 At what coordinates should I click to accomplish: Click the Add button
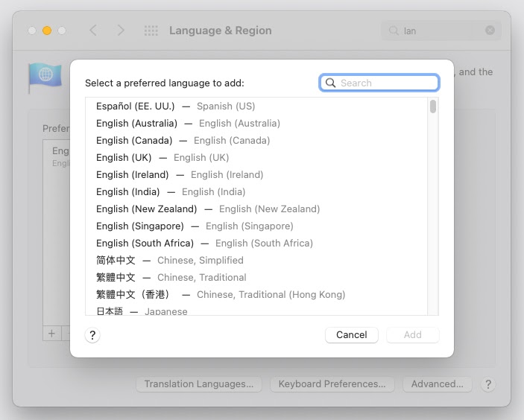(413, 335)
